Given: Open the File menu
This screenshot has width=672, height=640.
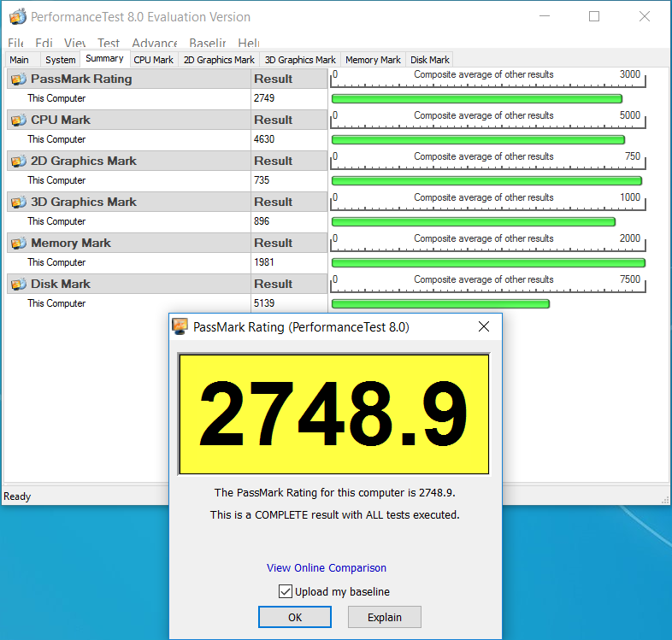Looking at the screenshot, I should pyautogui.click(x=16, y=44).
